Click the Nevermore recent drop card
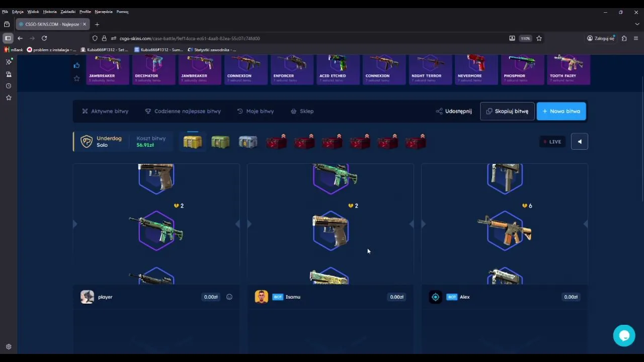Image resolution: width=644 pixels, height=362 pixels. (x=476, y=69)
